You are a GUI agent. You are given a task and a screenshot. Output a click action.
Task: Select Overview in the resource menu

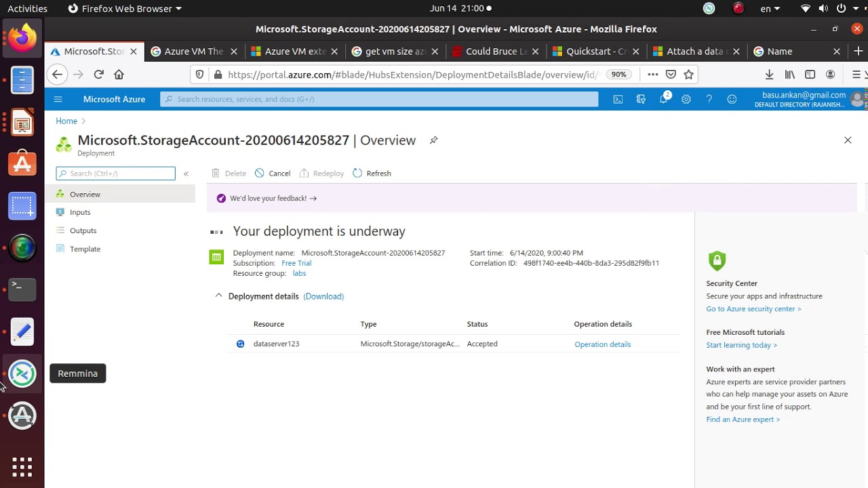120,195
